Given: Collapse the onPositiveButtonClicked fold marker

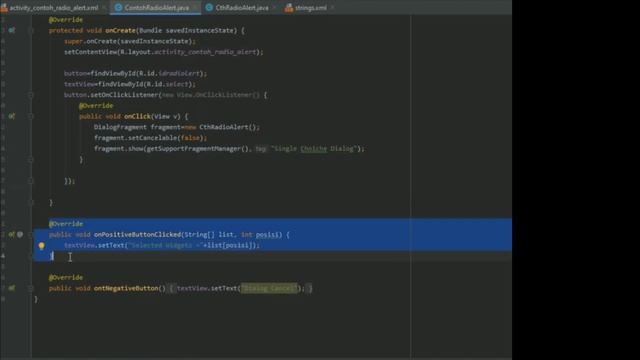Looking at the screenshot, I should (x=31, y=235).
